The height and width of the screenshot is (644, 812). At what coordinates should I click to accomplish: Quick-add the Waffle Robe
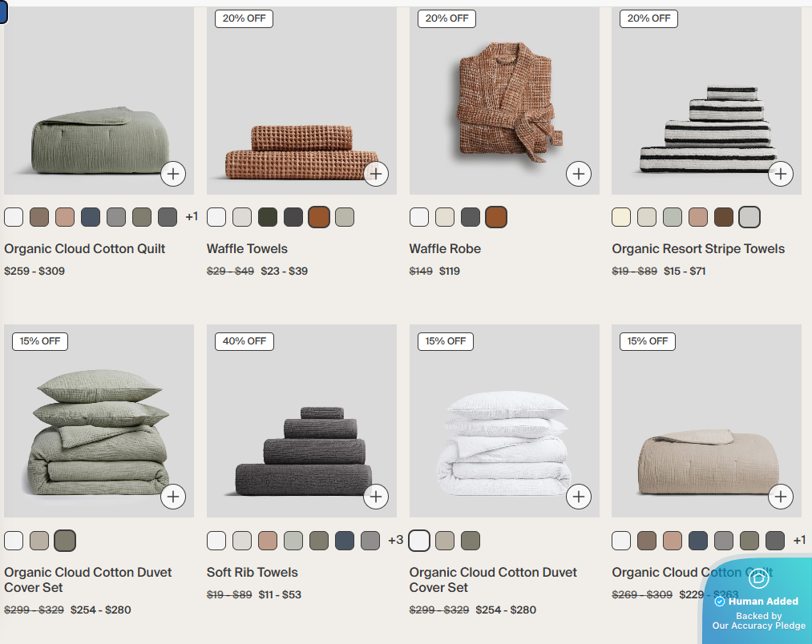click(579, 174)
